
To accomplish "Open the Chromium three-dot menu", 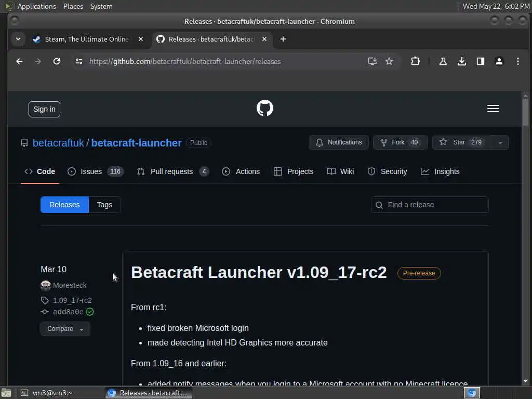I will click(x=518, y=61).
